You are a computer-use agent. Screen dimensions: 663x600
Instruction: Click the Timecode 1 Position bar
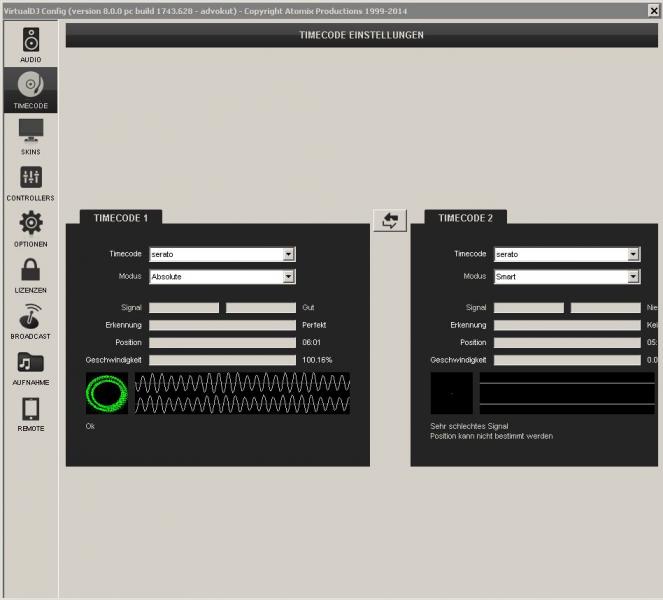pyautogui.click(x=222, y=342)
